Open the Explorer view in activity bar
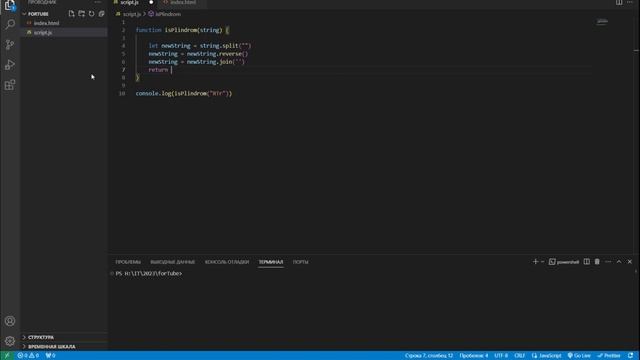This screenshot has height=360, width=640. tap(10, 5)
